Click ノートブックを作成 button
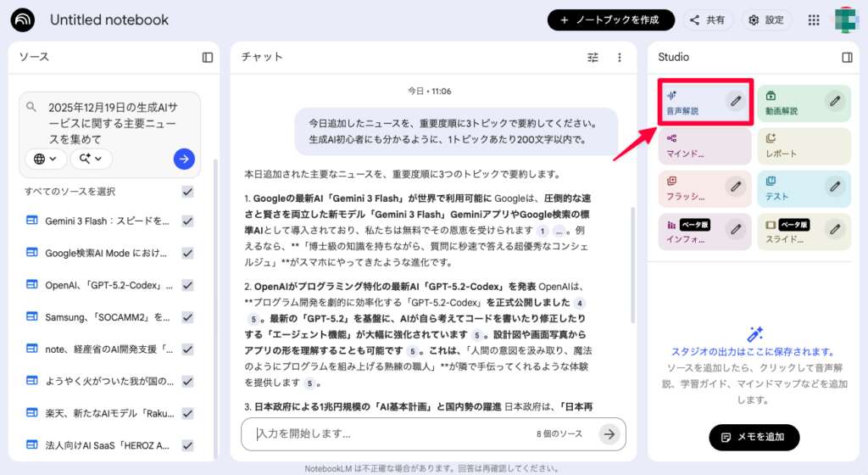The width and height of the screenshot is (868, 475). (x=610, y=20)
